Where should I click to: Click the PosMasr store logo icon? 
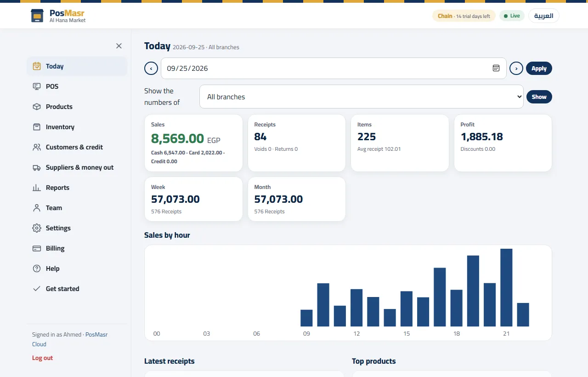click(37, 16)
